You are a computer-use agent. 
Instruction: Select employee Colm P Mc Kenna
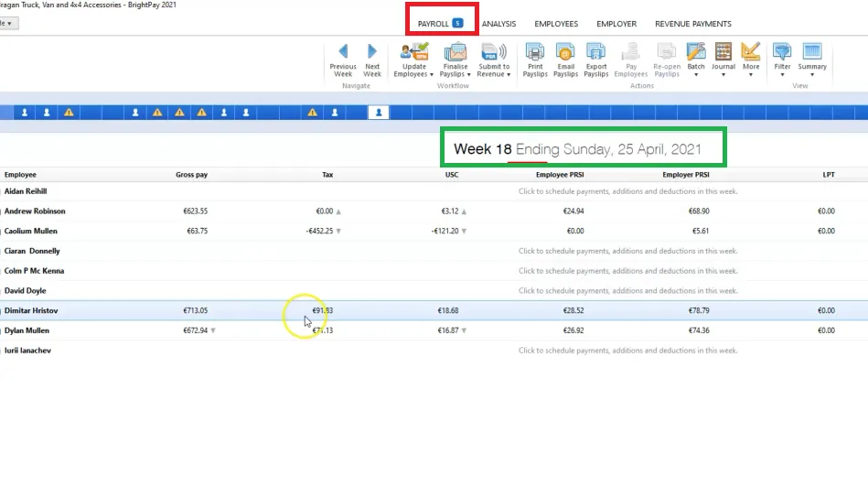35,271
